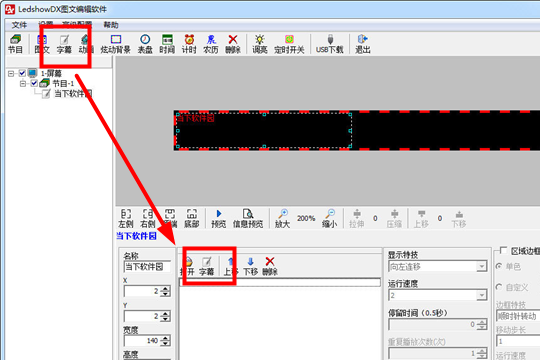Select the 自定义 radio button
This screenshot has width=540, height=360.
pyautogui.click(x=499, y=287)
